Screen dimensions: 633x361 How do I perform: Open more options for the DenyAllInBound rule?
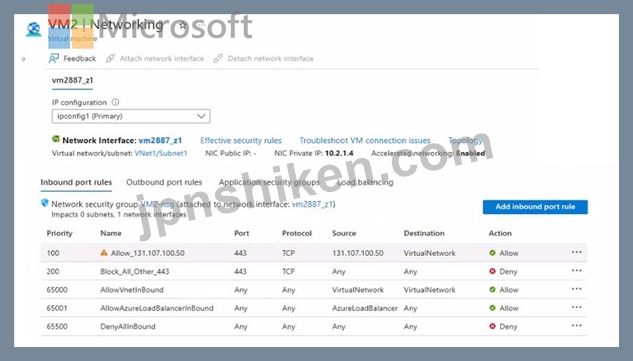point(576,326)
